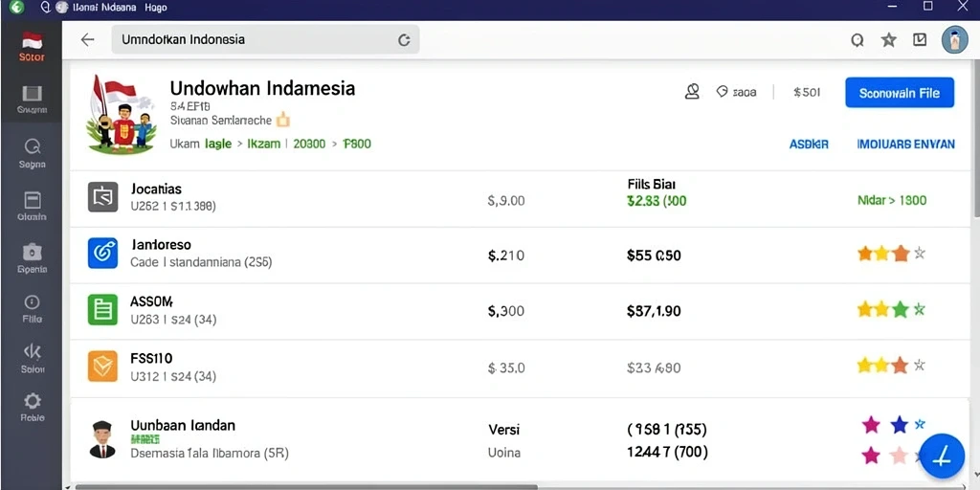The height and width of the screenshot is (490, 980).
Task: Click the FSS110 row title
Action: (151, 359)
